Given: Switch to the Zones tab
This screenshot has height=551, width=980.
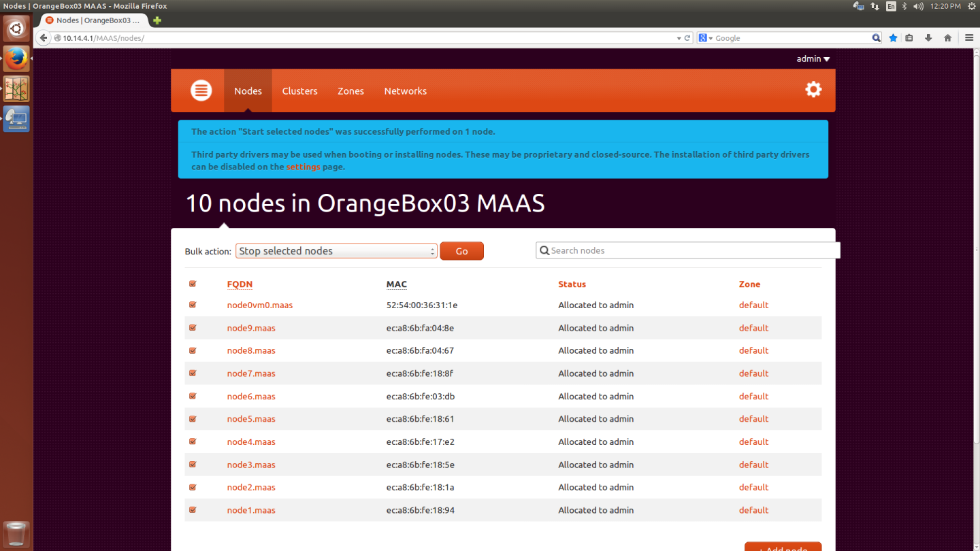Looking at the screenshot, I should [x=350, y=90].
